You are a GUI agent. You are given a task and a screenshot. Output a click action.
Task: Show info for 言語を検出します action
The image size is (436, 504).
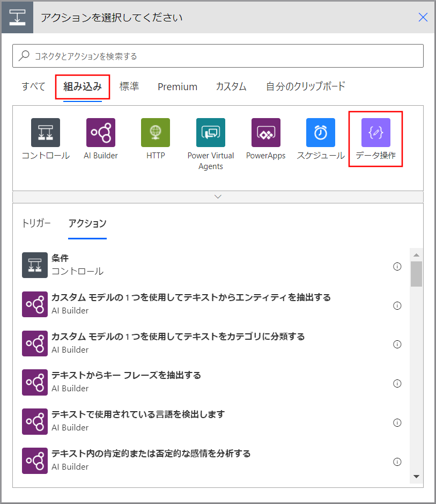click(397, 422)
